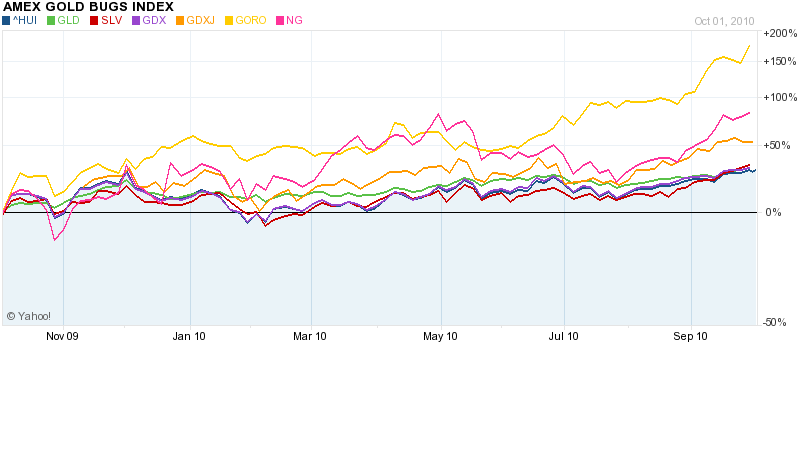Viewport: 800px width, 475px height.
Task: Click the 0% axis label
Action: (x=773, y=212)
